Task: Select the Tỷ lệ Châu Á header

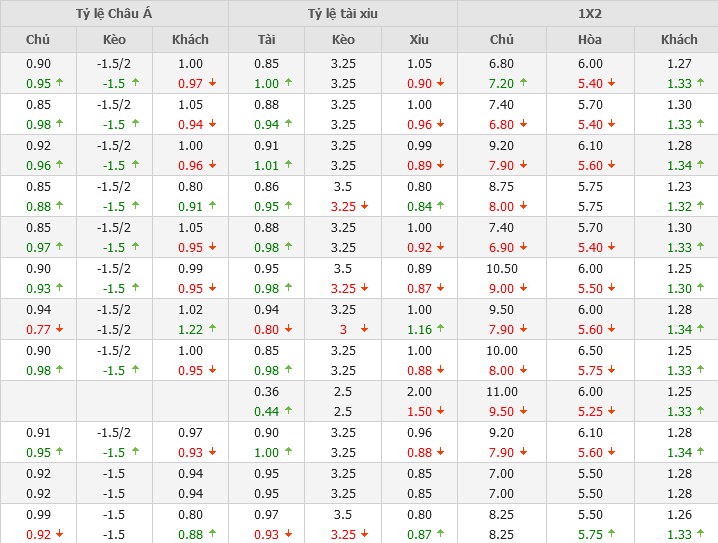Action: pos(114,13)
